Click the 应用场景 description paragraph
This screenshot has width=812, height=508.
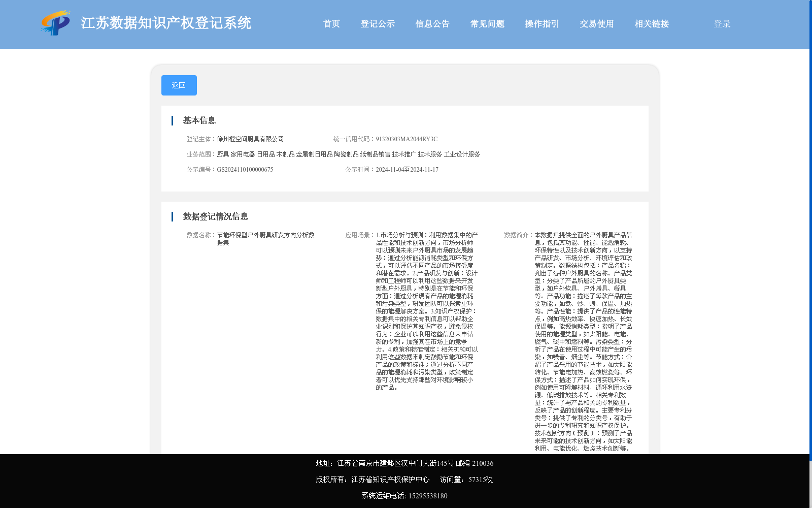click(x=427, y=311)
